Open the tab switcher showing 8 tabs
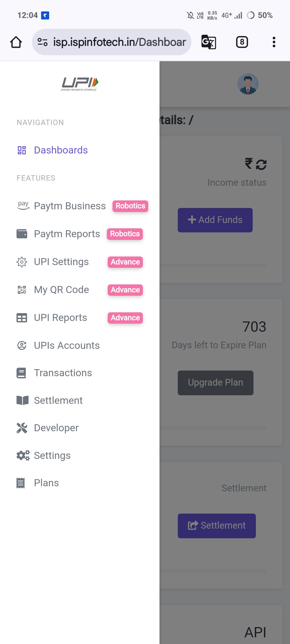290x644 pixels. [x=242, y=42]
